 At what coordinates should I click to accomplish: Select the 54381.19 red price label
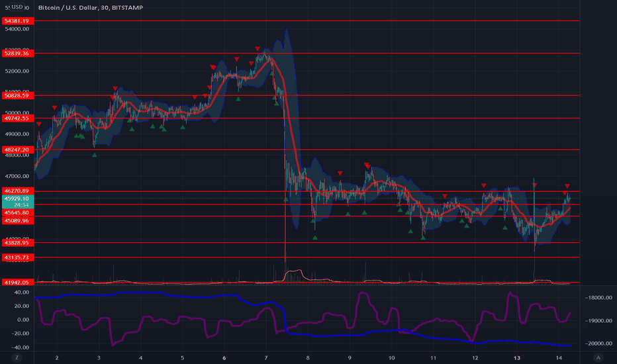(18, 21)
